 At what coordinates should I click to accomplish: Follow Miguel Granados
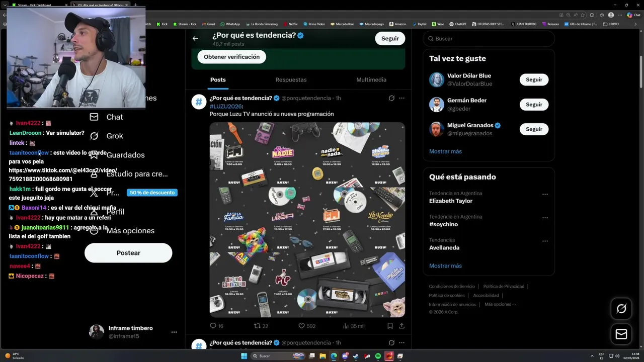pyautogui.click(x=534, y=129)
